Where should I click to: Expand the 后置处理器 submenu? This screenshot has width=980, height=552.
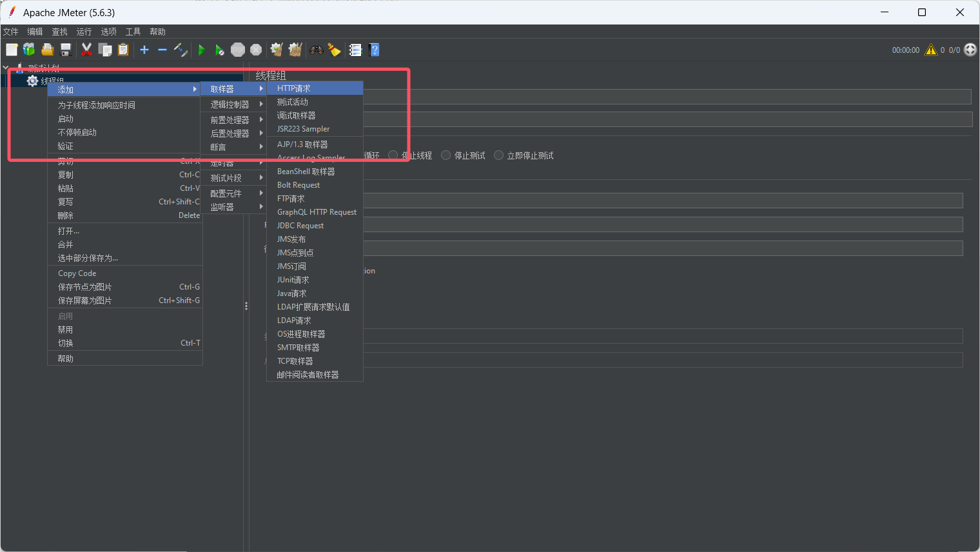coord(233,133)
